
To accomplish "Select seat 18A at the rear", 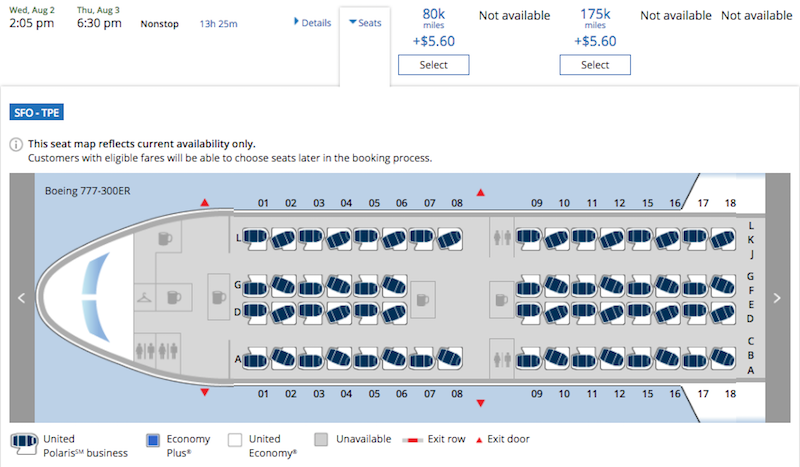I will 722,359.
